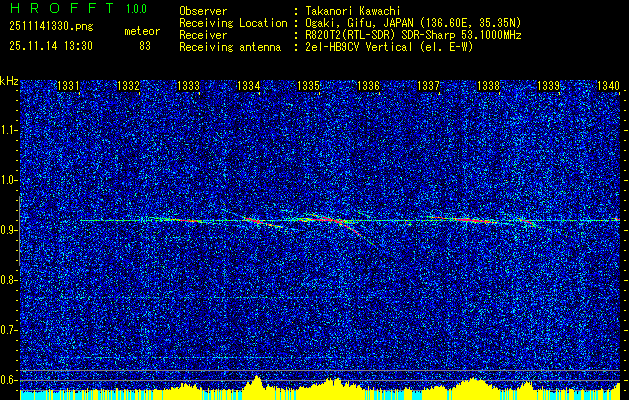Click the Receiving Location field label
This screenshot has width=629, height=400.
coord(233,23)
